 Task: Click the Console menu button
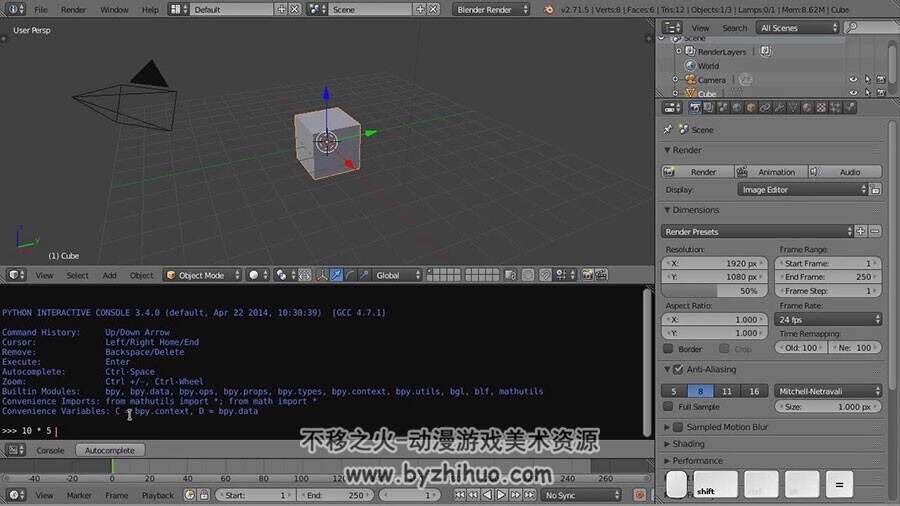[50, 450]
